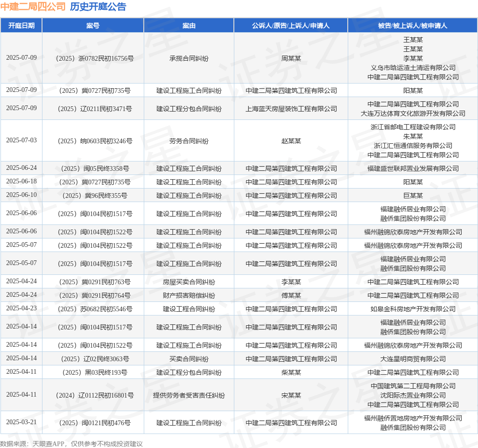Click defendant 福建盛世联邦置业发展有限公司
Image resolution: width=478 pixels, height=448 pixels.
[x=413, y=168]
